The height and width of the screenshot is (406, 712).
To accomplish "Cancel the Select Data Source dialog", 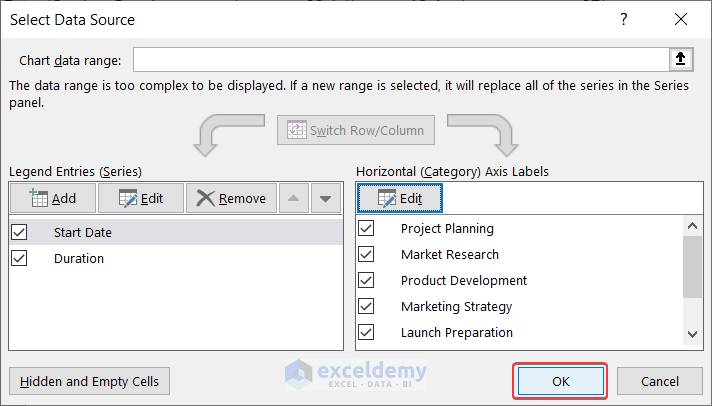I will tap(660, 381).
